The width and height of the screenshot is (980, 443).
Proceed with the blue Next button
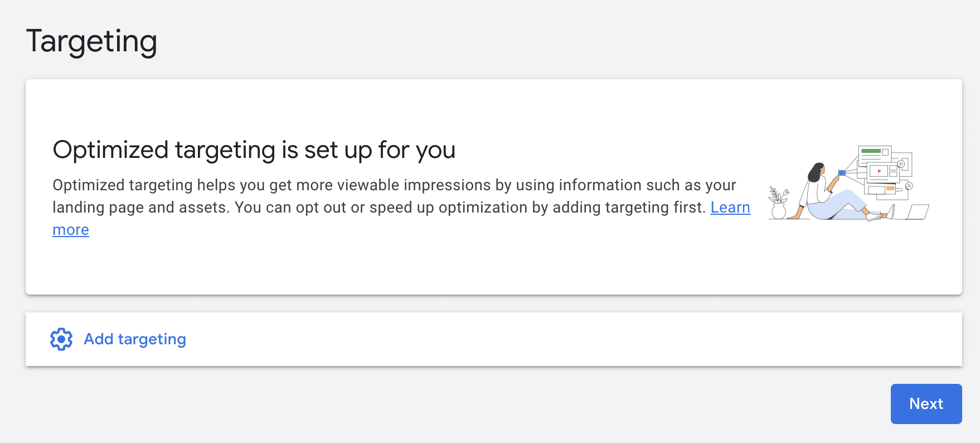click(x=926, y=404)
